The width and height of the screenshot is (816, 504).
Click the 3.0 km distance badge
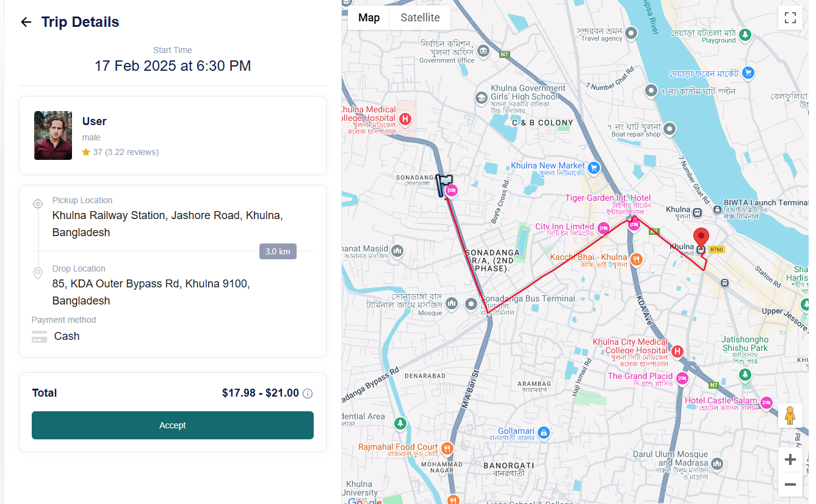278,251
